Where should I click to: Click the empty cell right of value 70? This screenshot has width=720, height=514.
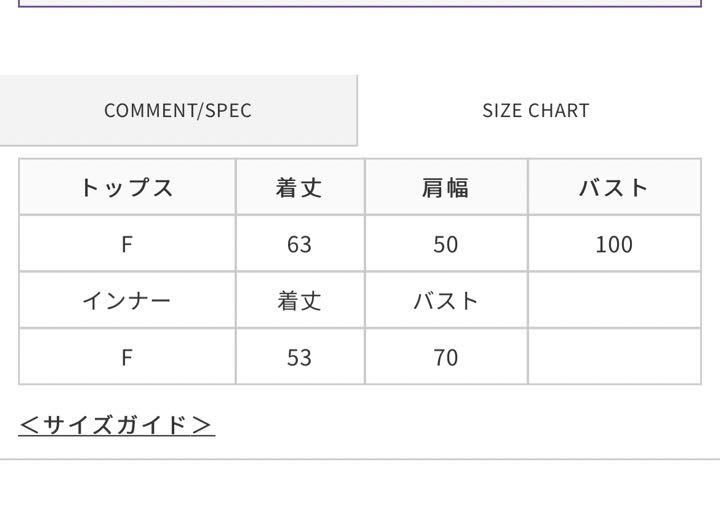coord(614,356)
